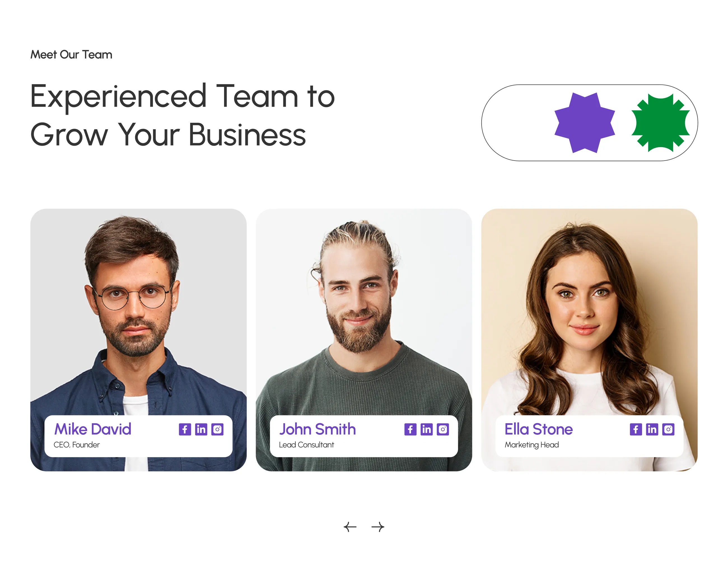Open John Smith's Facebook icon
Viewport: 728px width, 583px height.
410,429
